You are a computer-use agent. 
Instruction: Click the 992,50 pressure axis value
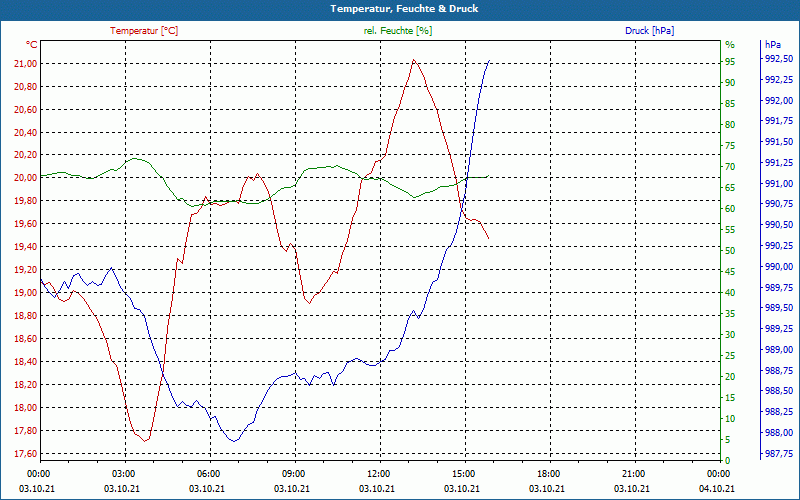coord(779,59)
